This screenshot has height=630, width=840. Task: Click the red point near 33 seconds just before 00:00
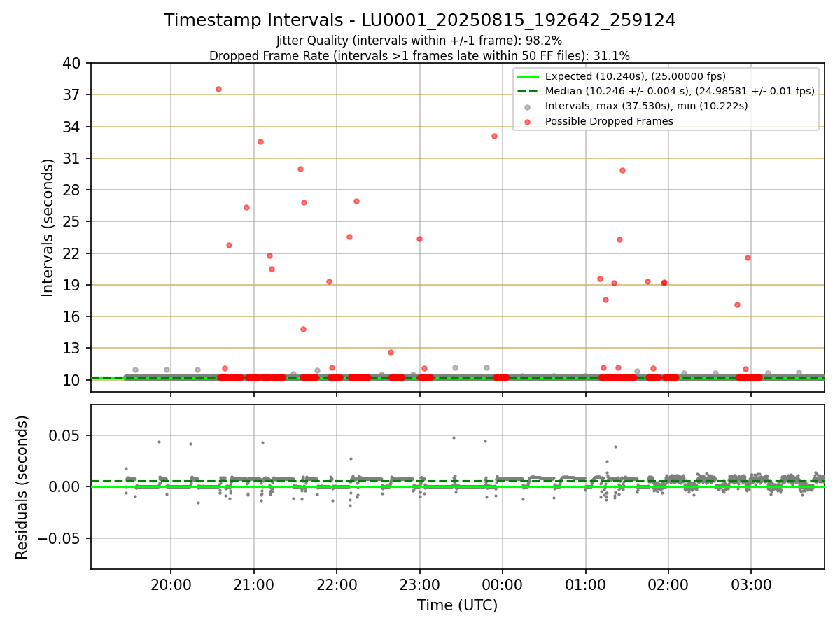coord(494,136)
